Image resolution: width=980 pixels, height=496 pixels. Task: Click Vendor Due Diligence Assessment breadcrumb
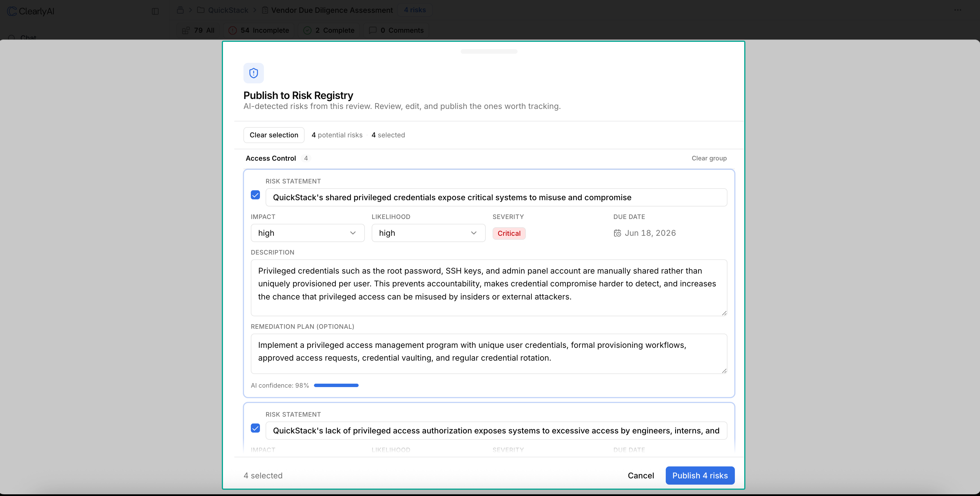coord(332,10)
